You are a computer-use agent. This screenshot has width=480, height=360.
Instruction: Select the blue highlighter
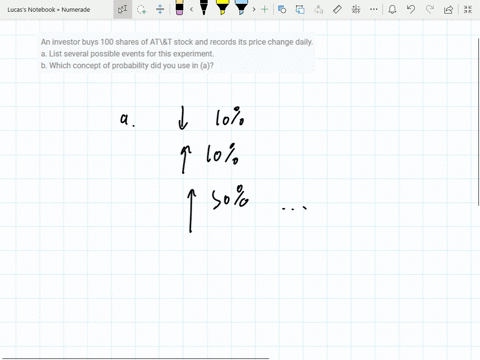click(241, 8)
